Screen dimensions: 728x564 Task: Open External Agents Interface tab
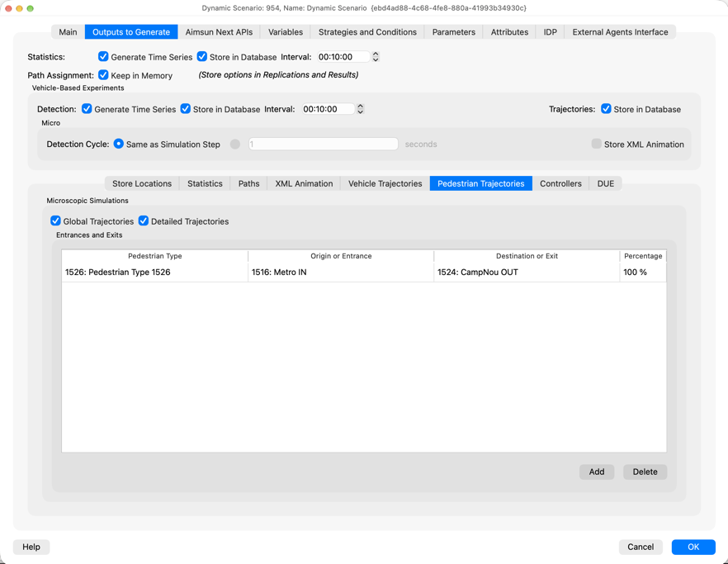point(621,32)
